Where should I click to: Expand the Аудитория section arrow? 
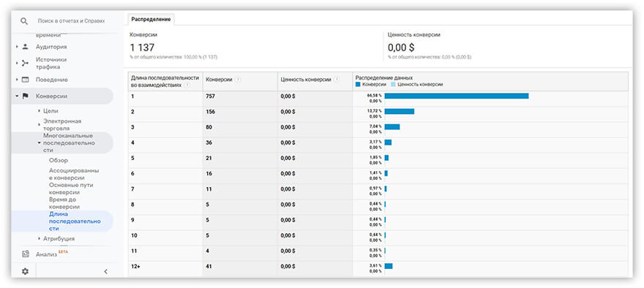[x=17, y=47]
